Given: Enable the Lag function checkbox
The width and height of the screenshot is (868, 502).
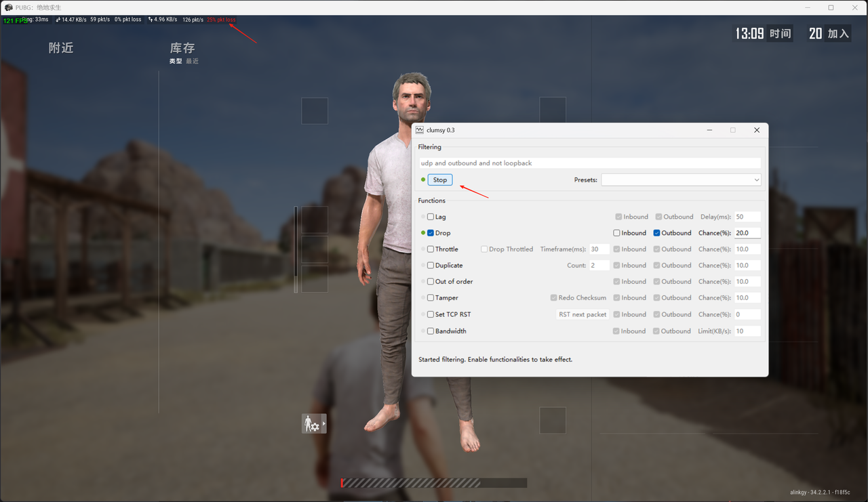Looking at the screenshot, I should click(x=431, y=217).
